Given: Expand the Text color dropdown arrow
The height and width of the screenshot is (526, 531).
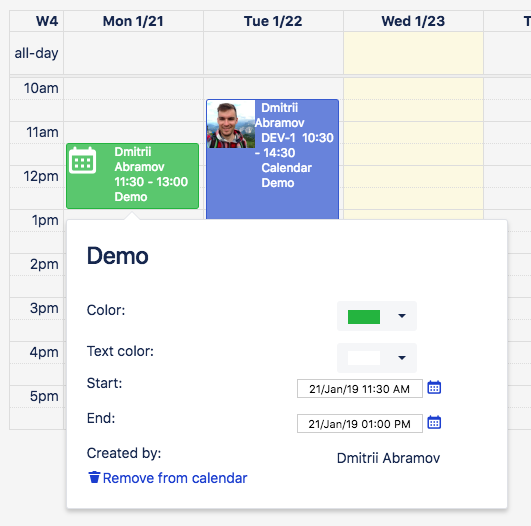Looking at the screenshot, I should (x=402, y=358).
